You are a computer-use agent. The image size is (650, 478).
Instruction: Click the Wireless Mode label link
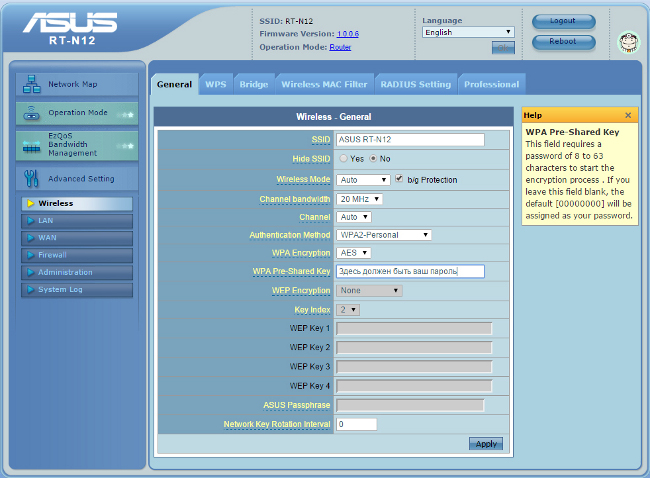(303, 179)
